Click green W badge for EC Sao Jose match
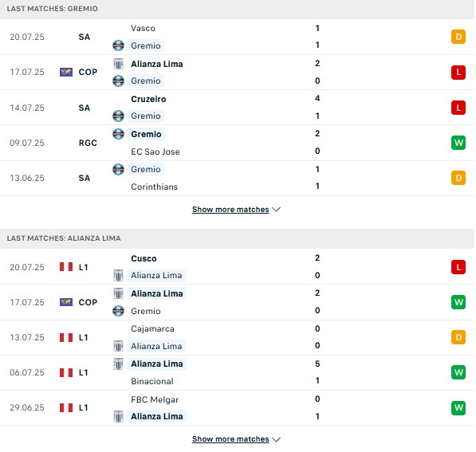The image size is (476, 452). (x=458, y=143)
